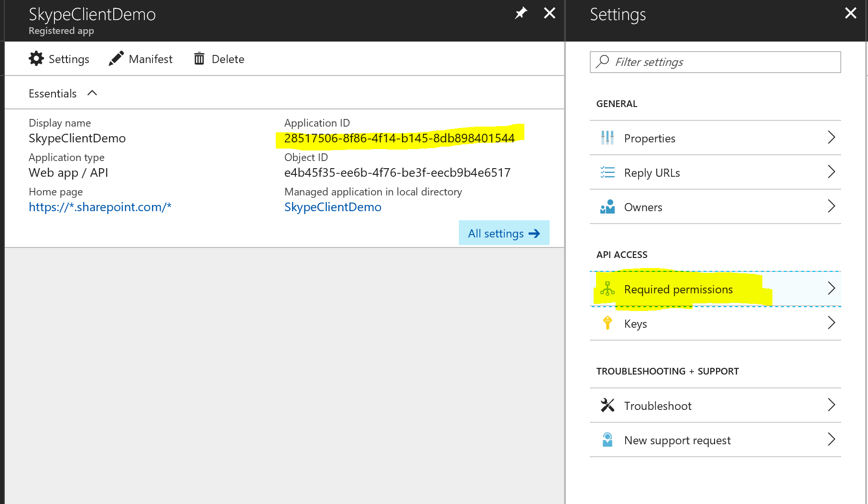Expand Reply URLs via its chevron arrow
Image resolution: width=868 pixels, height=504 pixels.
pos(832,172)
